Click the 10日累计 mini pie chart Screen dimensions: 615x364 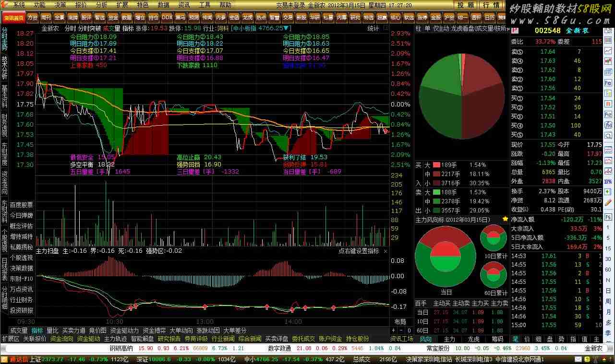coord(494,238)
